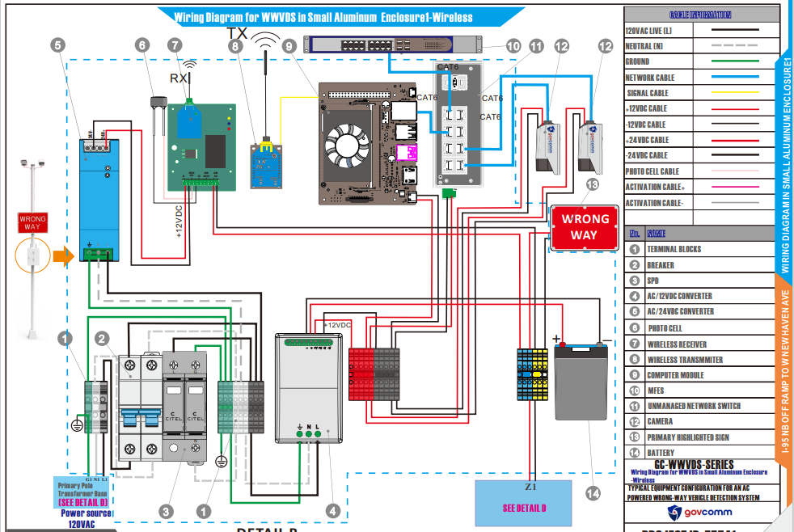Click the "-24VDC CABLE" legend row
The height and width of the screenshot is (532, 794).
point(701,155)
